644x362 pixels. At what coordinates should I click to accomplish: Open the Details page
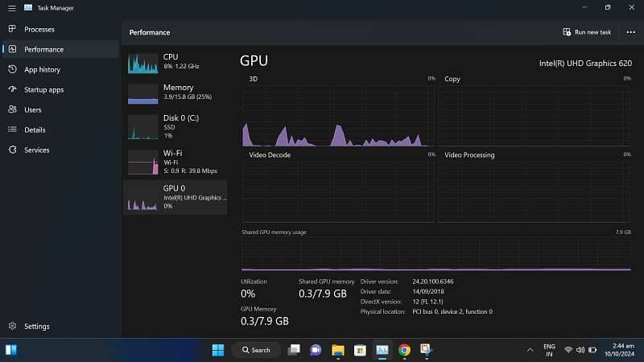34,130
